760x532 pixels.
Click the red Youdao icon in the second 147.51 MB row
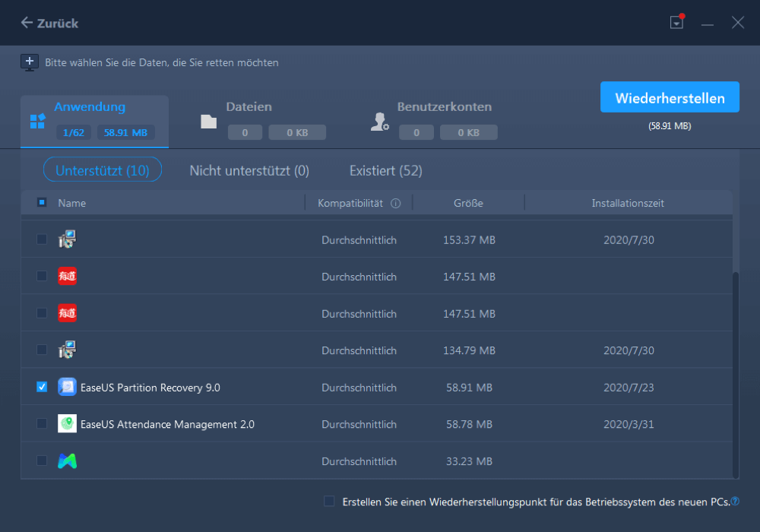[x=67, y=313]
